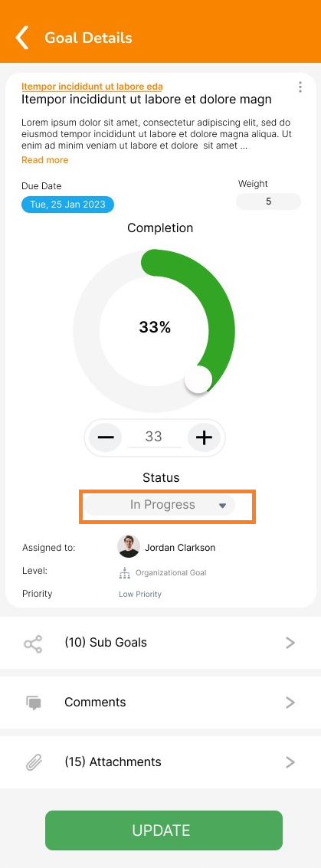
Task: Tap the plus button to increase completion
Action: [x=205, y=438]
